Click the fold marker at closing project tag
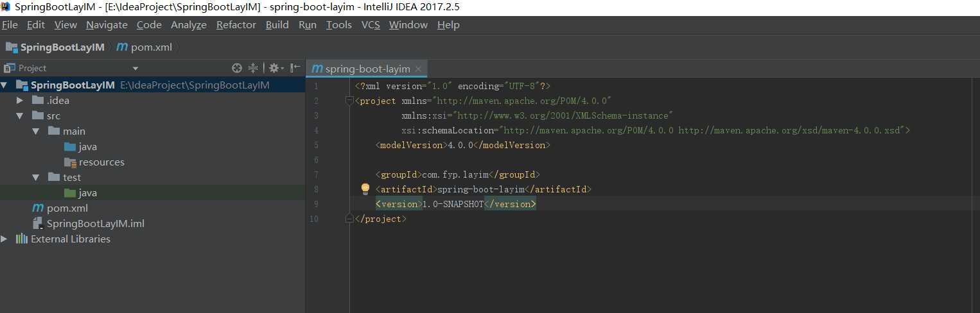This screenshot has width=980, height=313. (x=349, y=219)
